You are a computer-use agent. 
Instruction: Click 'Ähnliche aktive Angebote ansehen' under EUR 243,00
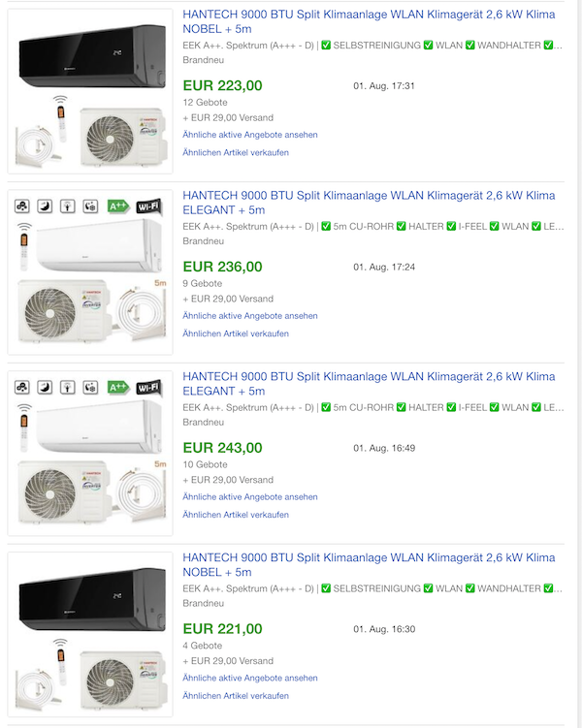coord(250,496)
